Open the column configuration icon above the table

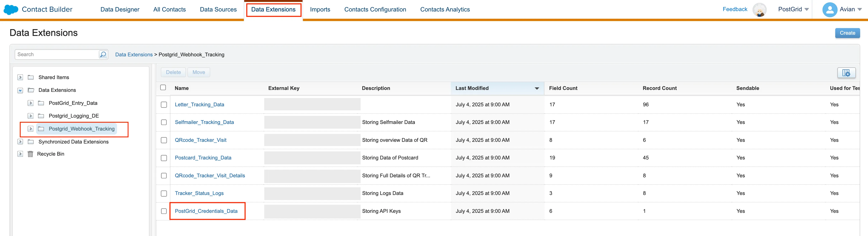click(x=847, y=73)
